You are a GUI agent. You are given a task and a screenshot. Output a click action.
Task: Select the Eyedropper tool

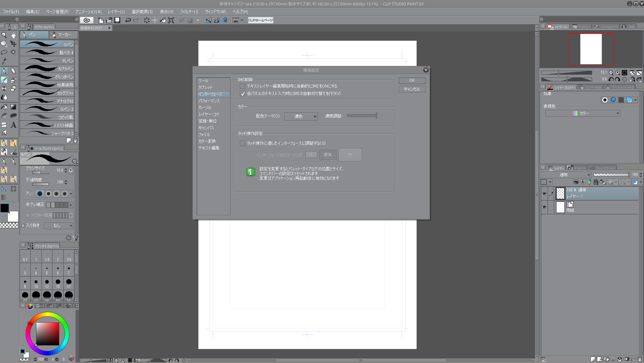(4, 61)
